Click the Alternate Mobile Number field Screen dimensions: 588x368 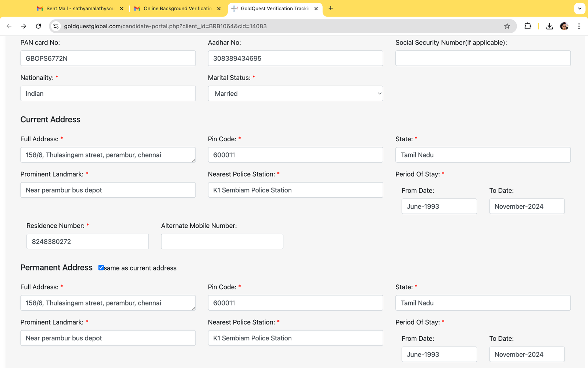tap(222, 241)
